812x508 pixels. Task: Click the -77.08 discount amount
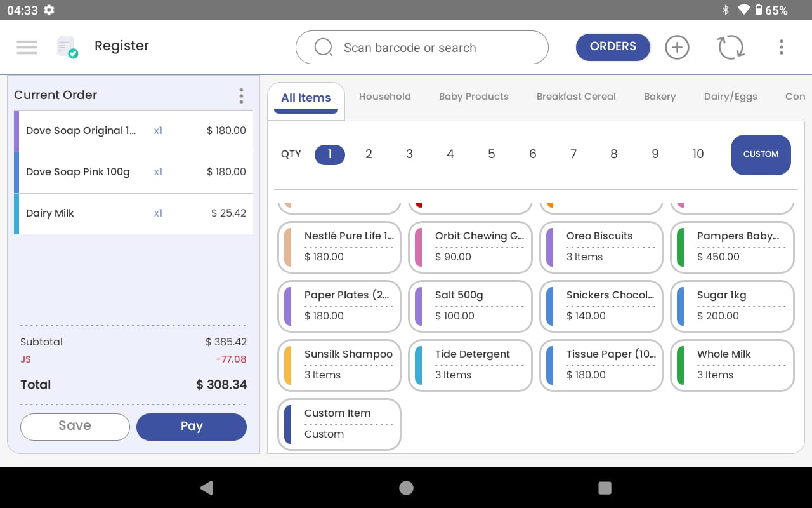[x=231, y=359]
